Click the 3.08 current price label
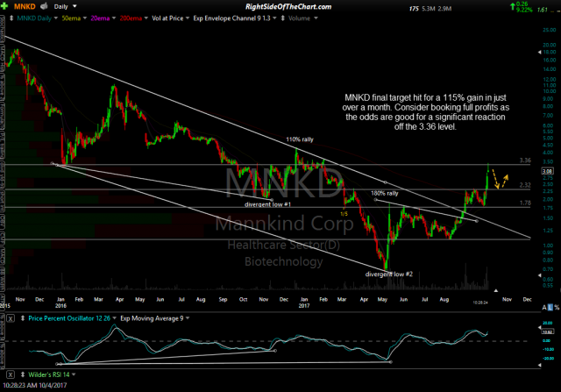This screenshot has height=392, width=561. [548, 172]
